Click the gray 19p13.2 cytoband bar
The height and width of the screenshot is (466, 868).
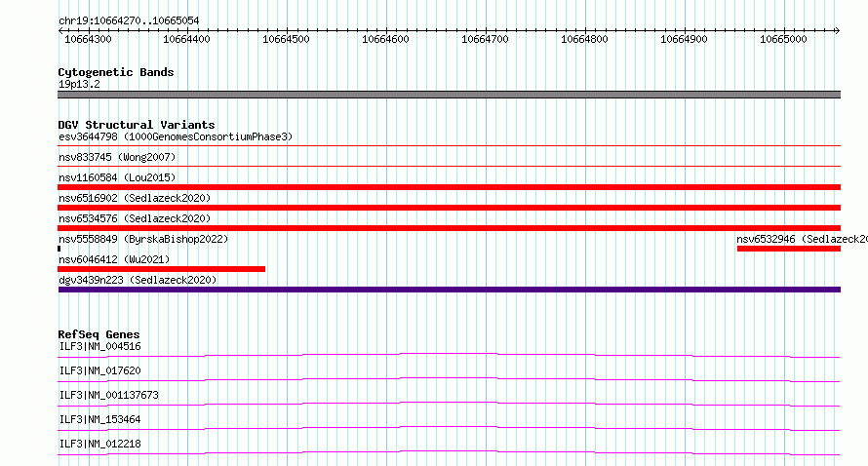pos(449,95)
